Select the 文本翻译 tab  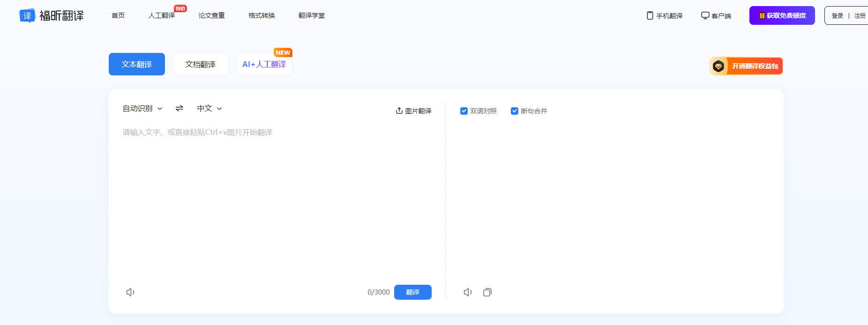(137, 64)
